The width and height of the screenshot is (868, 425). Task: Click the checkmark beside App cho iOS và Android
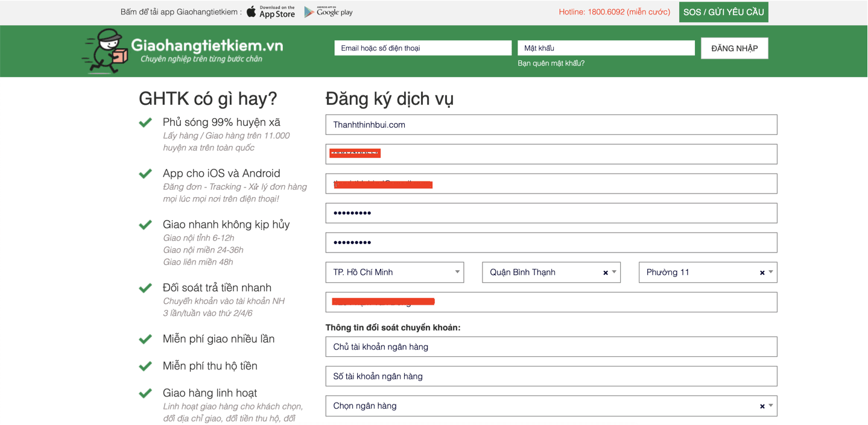coord(145,174)
